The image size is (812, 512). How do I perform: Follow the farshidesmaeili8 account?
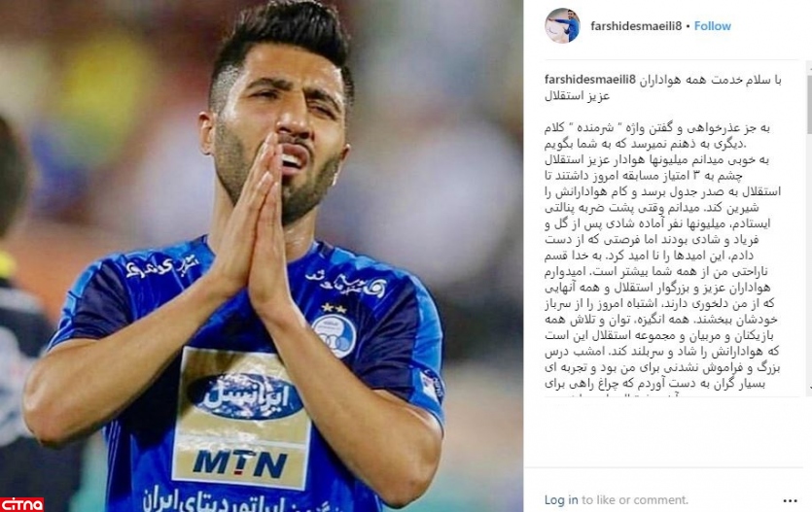(x=713, y=26)
